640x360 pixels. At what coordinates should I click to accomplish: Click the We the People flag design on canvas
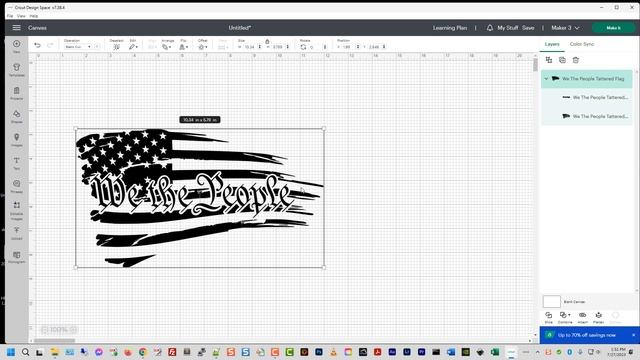pyautogui.click(x=200, y=198)
